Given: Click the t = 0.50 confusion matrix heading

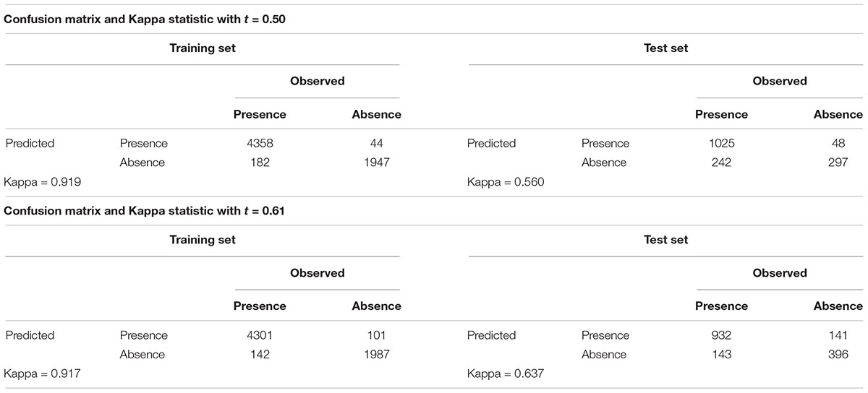Looking at the screenshot, I should coord(145,20).
